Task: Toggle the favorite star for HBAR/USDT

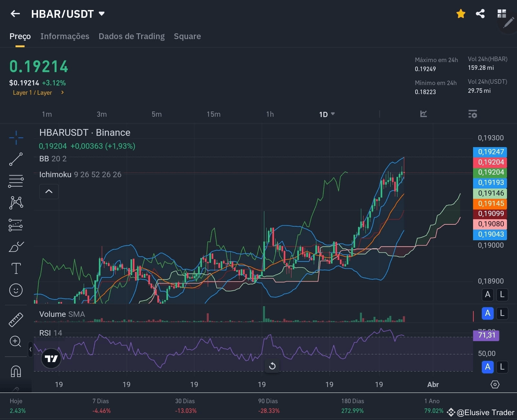Action: pyautogui.click(x=461, y=14)
